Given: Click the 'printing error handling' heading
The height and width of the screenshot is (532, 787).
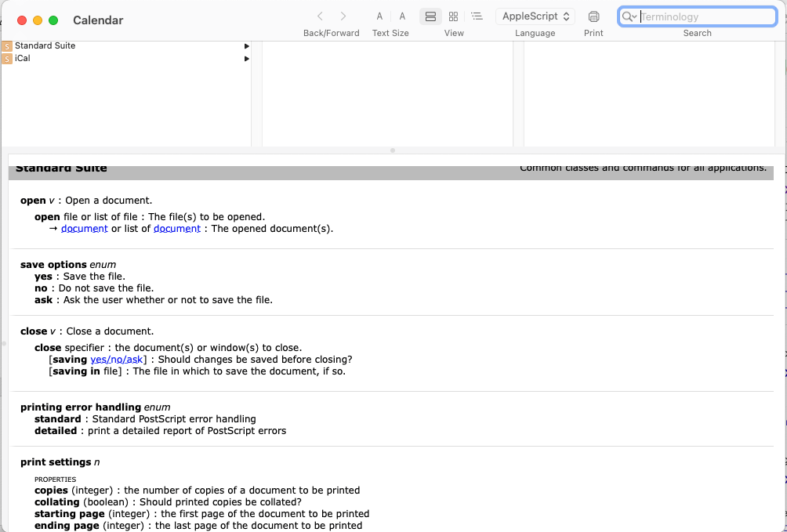Looking at the screenshot, I should [x=96, y=407].
